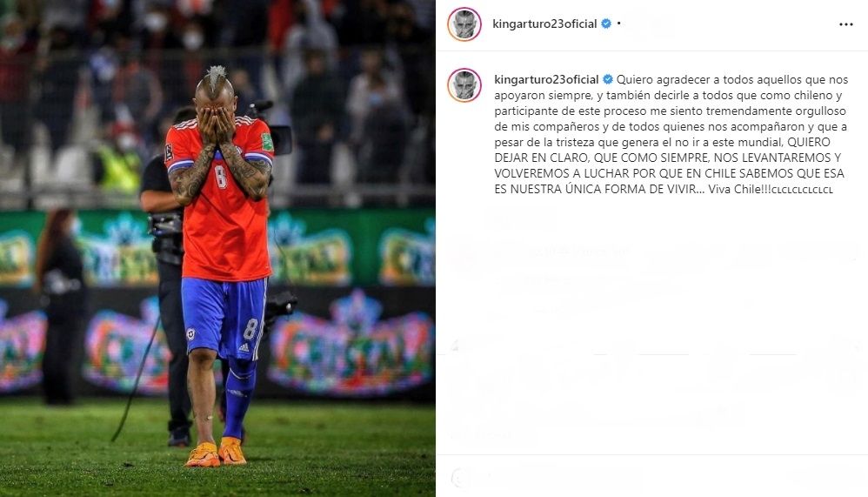Viewport: 868px width, 497px height.
Task: Click the verified badge next to caption username
Action: tap(608, 80)
